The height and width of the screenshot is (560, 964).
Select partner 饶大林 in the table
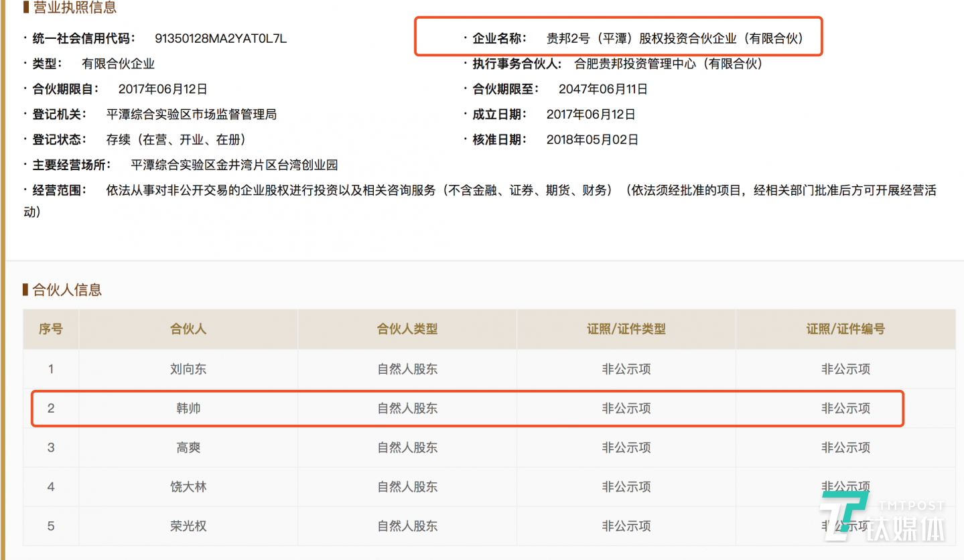188,487
